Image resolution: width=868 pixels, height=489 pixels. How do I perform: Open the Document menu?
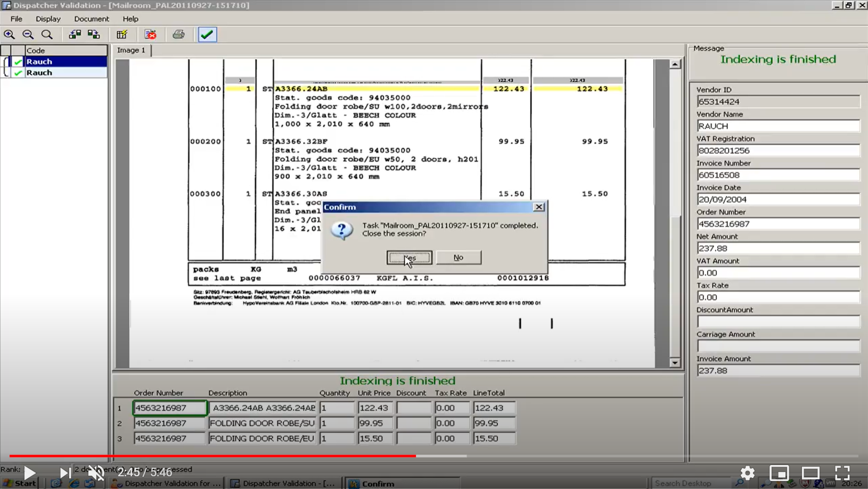[91, 19]
